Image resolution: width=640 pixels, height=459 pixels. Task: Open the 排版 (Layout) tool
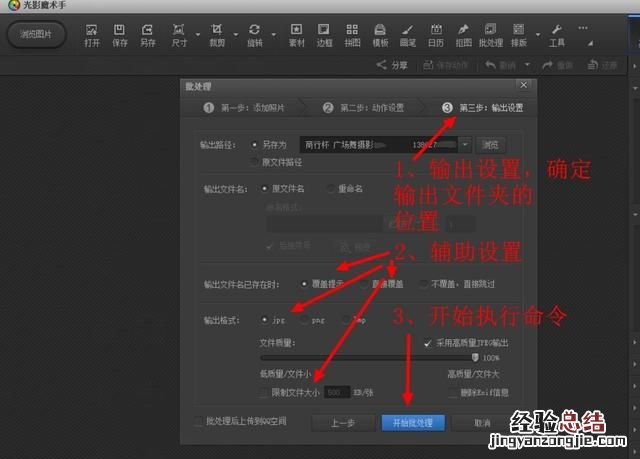pyautogui.click(x=519, y=35)
